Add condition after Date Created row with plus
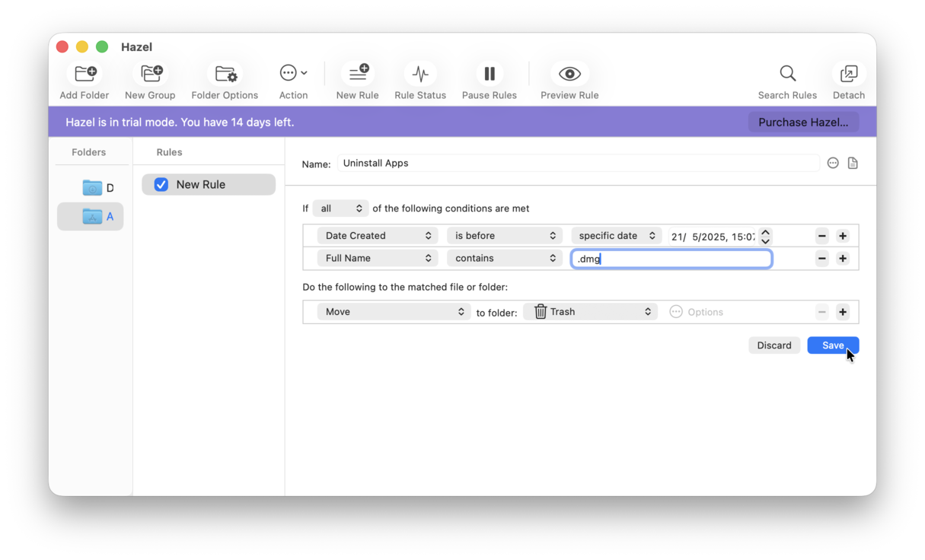Viewport: 925px width, 560px height. pyautogui.click(x=843, y=236)
